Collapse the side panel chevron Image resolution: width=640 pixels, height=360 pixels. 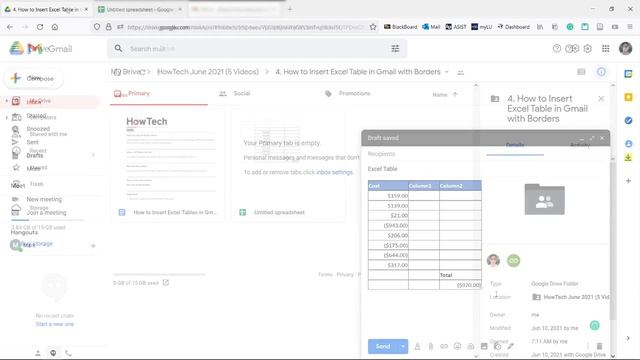pyautogui.click(x=628, y=338)
